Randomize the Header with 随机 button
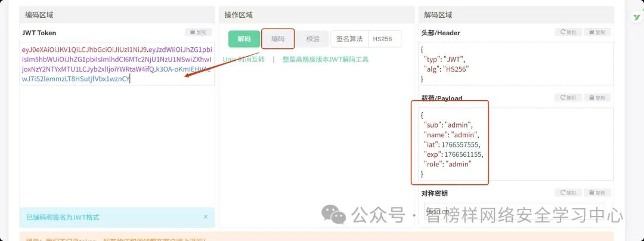 tap(568, 32)
